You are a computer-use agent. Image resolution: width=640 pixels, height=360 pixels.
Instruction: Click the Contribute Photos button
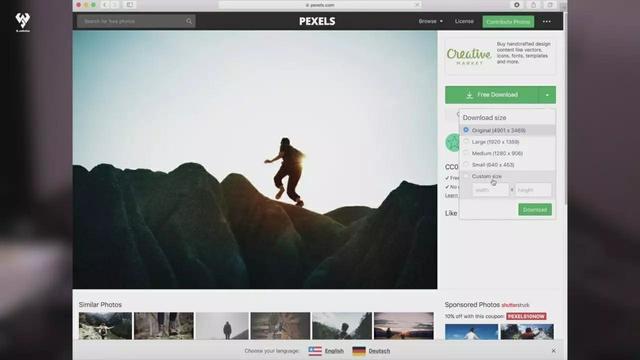click(x=508, y=22)
